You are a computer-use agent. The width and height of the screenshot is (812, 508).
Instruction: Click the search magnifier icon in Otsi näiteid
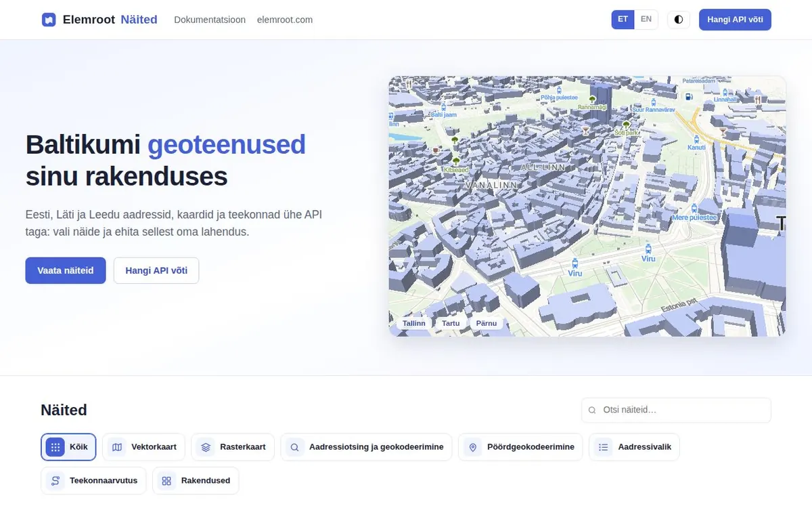(x=592, y=410)
